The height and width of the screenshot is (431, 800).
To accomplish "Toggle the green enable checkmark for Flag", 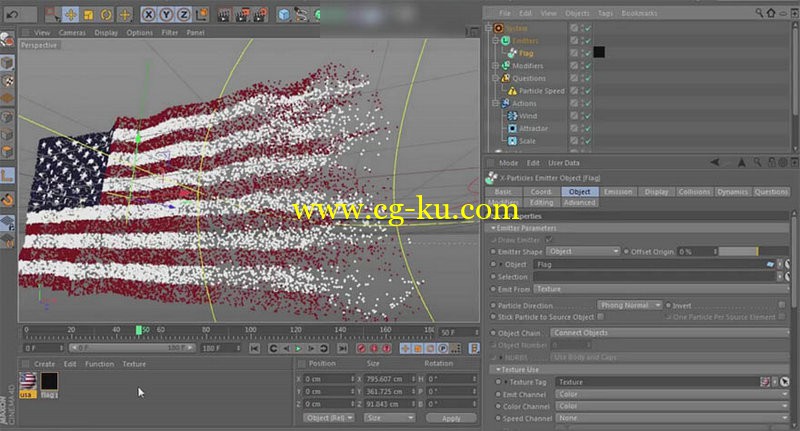I will [x=588, y=53].
